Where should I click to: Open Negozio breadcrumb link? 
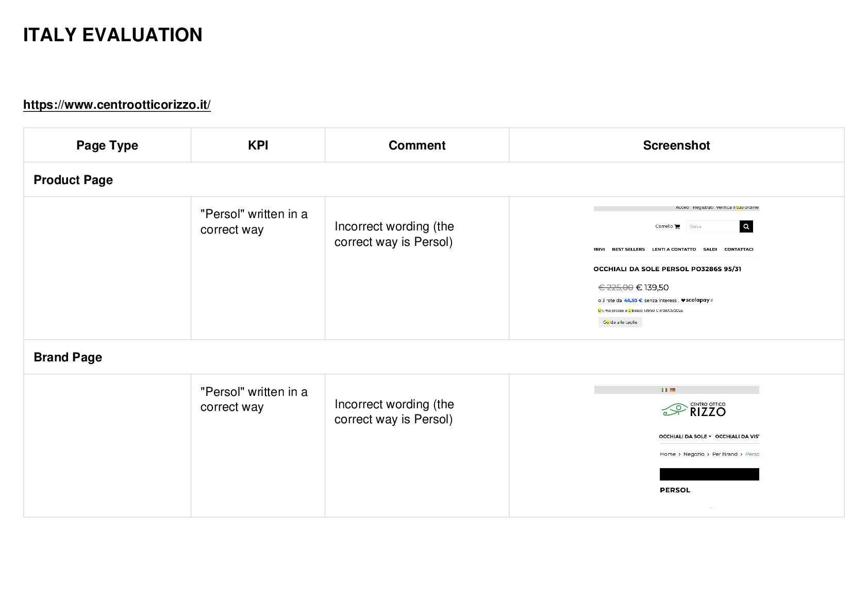point(694,454)
